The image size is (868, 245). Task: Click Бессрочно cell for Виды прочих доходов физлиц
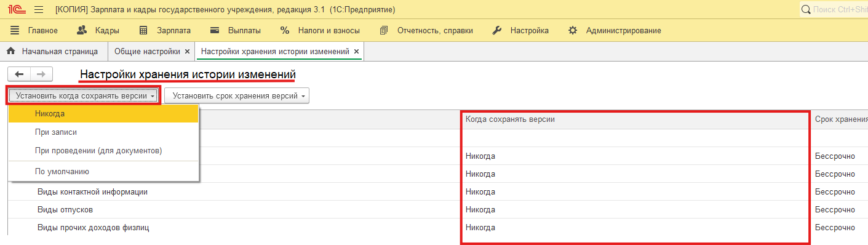tap(840, 228)
